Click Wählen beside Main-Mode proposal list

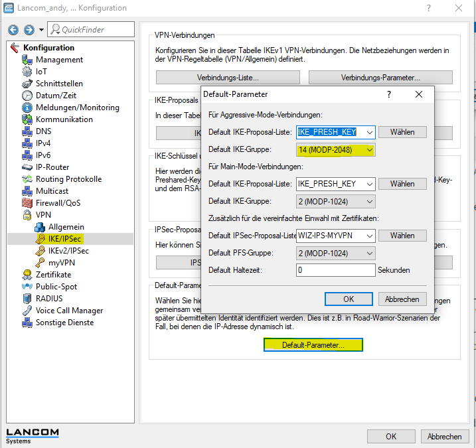[402, 184]
